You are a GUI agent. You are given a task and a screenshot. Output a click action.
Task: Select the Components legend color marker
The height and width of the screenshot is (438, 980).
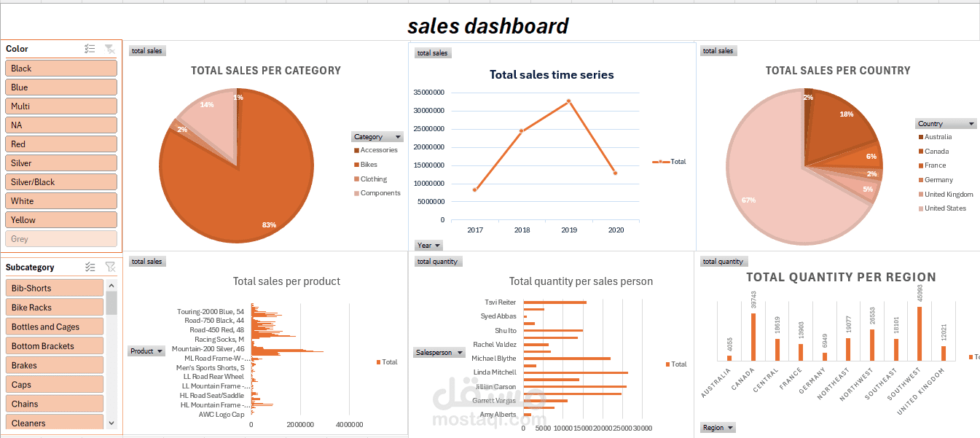point(356,193)
